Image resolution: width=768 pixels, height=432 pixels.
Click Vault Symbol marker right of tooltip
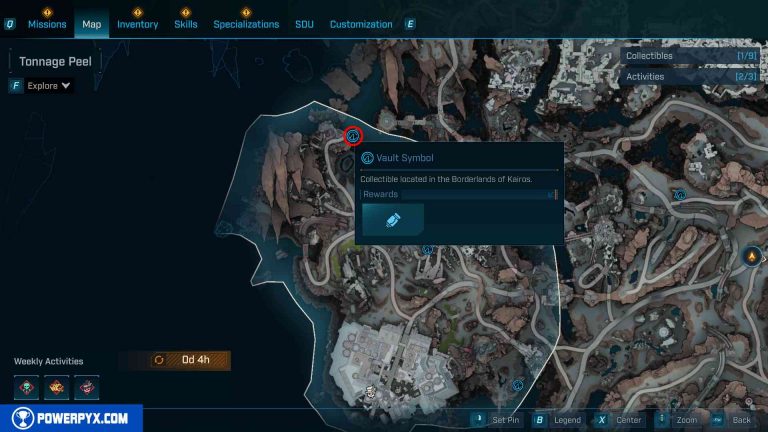pyautogui.click(x=680, y=195)
